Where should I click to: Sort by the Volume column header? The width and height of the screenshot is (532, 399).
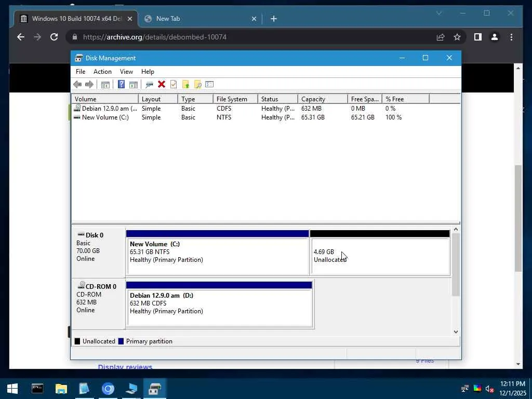pyautogui.click(x=105, y=99)
